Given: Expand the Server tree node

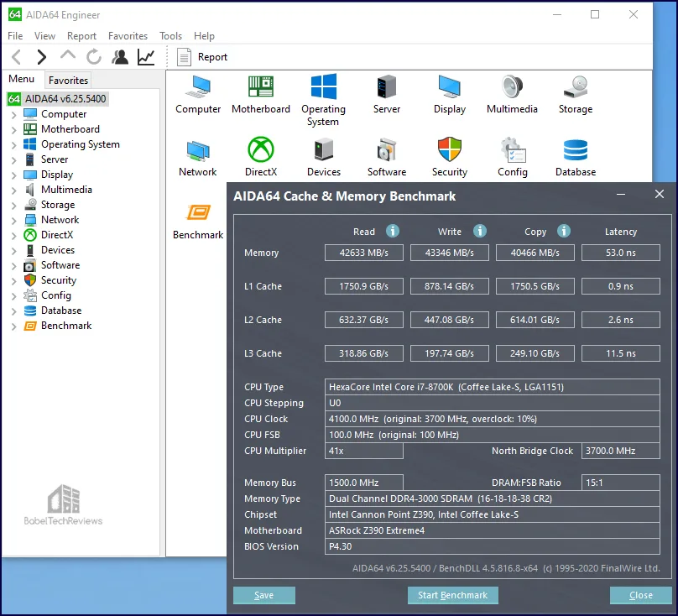Looking at the screenshot, I should (x=13, y=160).
